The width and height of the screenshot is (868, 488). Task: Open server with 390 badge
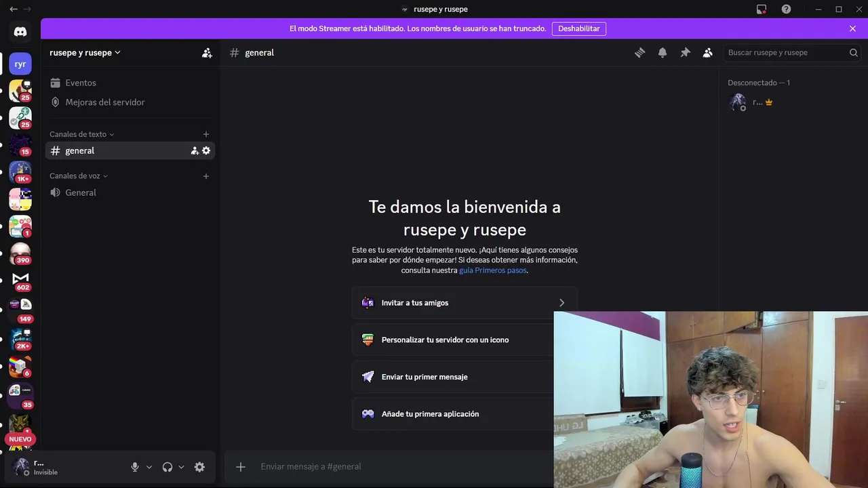tap(20, 253)
